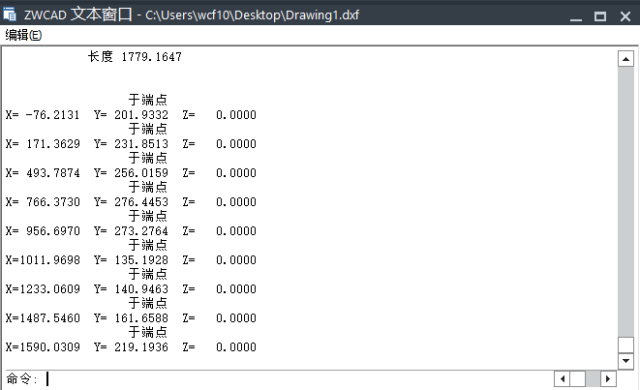Click the horizontal scrollbar left arrow
Image resolution: width=640 pixels, height=390 pixels.
(x=562, y=379)
